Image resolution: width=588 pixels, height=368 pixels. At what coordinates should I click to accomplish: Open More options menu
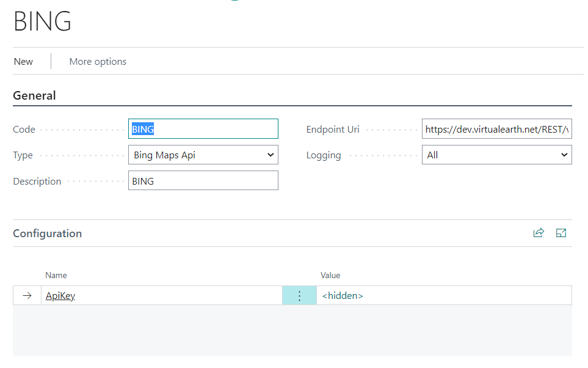click(x=98, y=62)
